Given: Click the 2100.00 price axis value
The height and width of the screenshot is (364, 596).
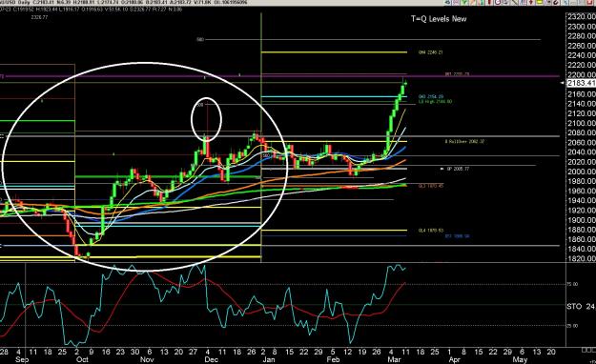Looking at the screenshot, I should tap(581, 123).
